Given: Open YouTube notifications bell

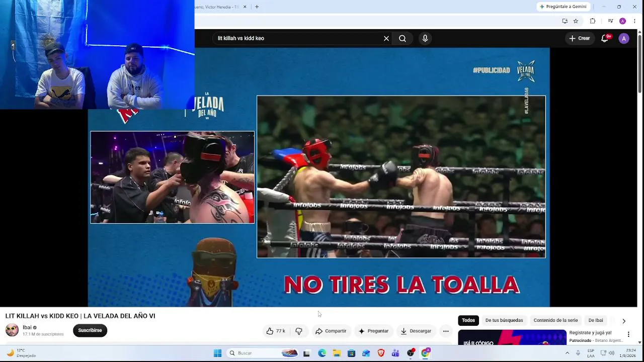Looking at the screenshot, I should (x=605, y=38).
